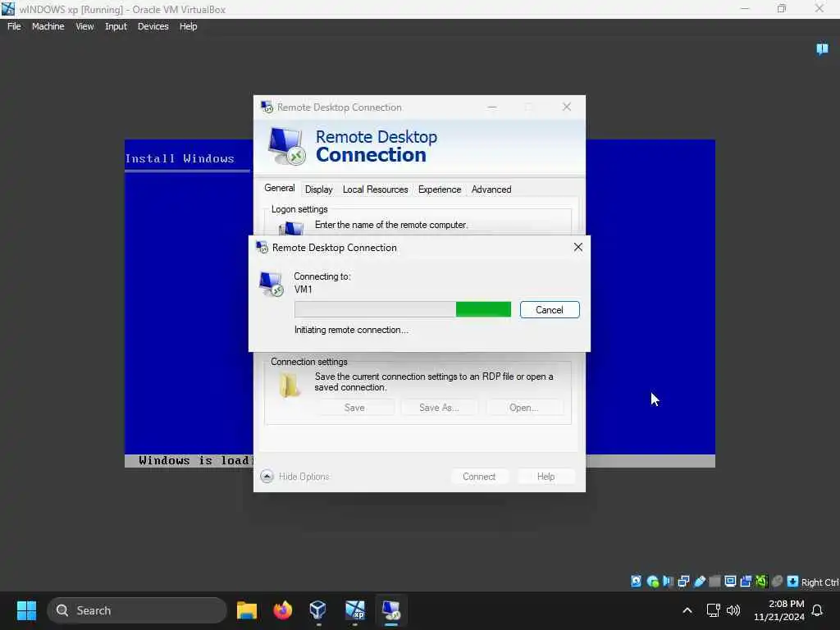
Task: Click audio status bar icon
Action: pyautogui.click(x=668, y=582)
